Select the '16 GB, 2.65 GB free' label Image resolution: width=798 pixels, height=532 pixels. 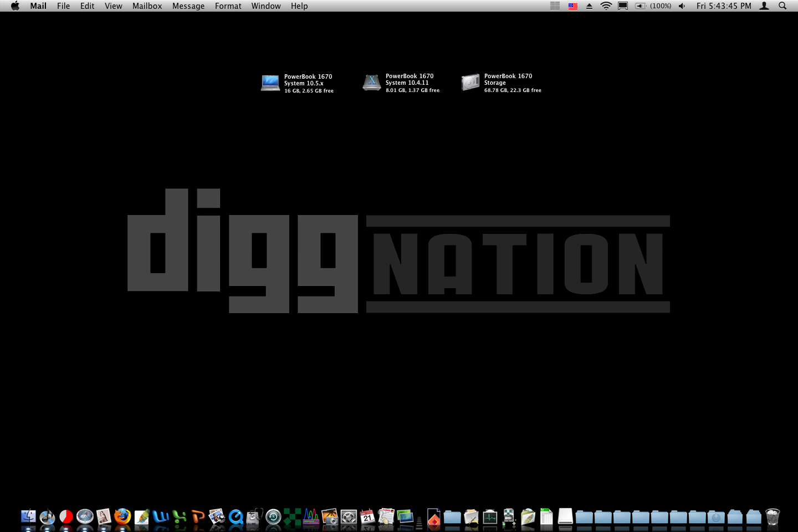coord(309,91)
